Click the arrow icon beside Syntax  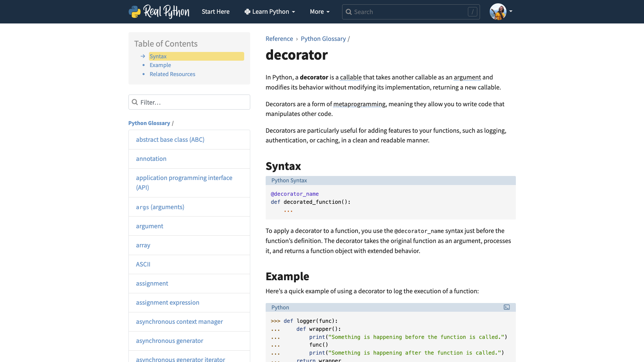pyautogui.click(x=143, y=56)
